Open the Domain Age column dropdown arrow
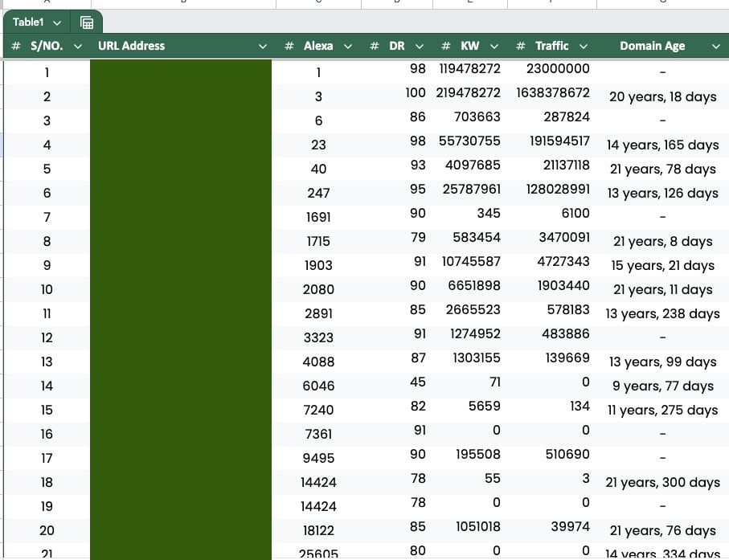This screenshot has height=560, width=729. 715,46
